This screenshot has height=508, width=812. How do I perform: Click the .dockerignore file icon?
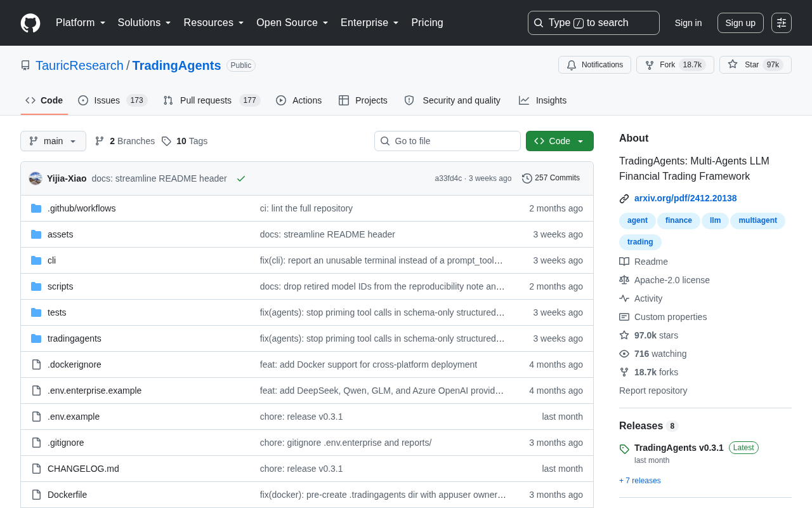(x=36, y=364)
